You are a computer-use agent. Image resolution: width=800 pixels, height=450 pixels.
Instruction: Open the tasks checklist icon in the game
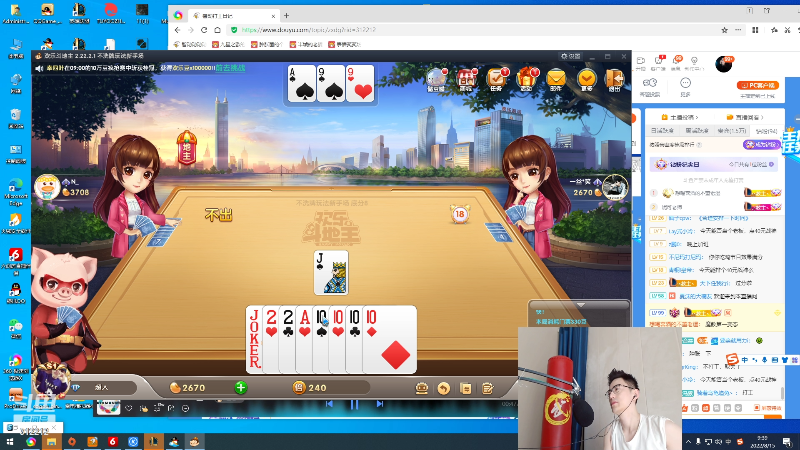point(496,79)
